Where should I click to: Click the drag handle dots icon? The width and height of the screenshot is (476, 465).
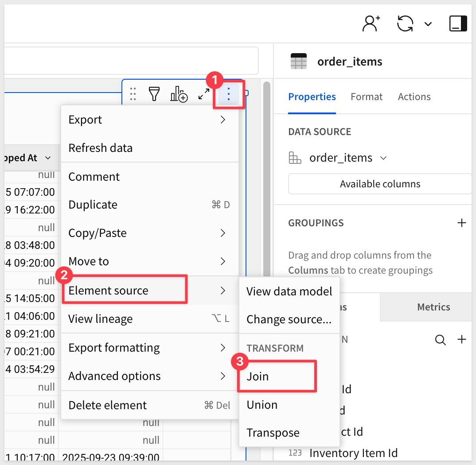[x=133, y=94]
